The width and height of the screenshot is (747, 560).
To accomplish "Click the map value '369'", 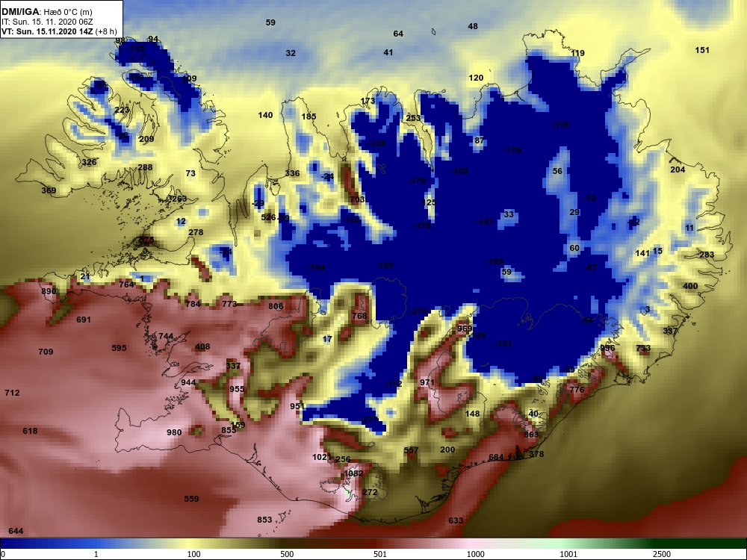I will (x=49, y=190).
